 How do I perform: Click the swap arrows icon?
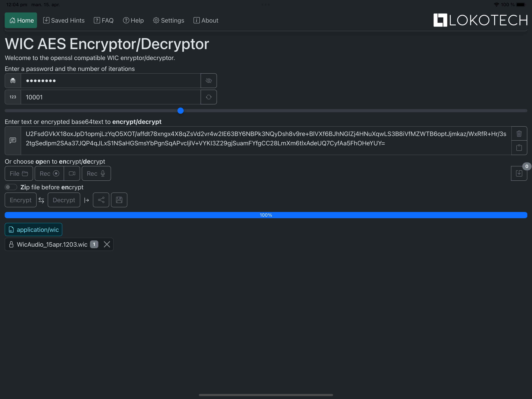(x=41, y=200)
